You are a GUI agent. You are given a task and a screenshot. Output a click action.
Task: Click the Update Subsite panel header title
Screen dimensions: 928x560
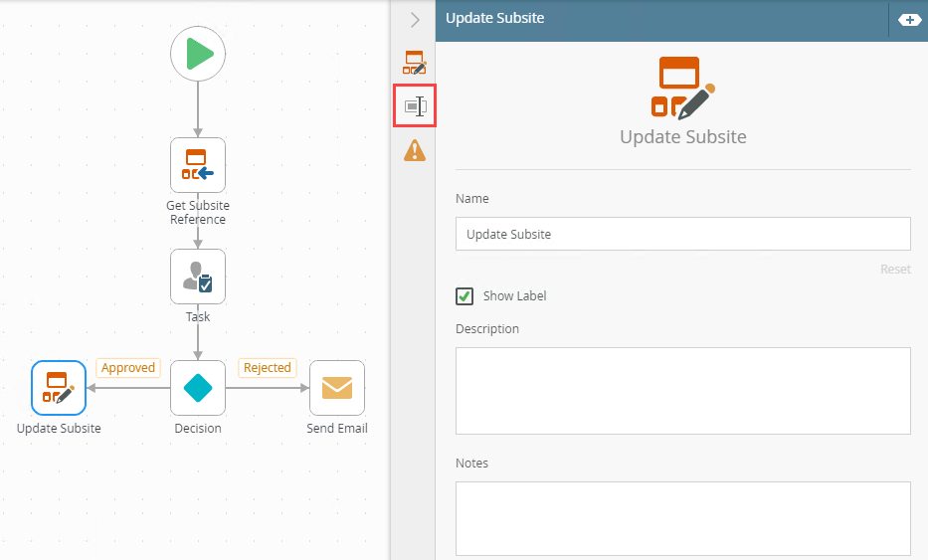pos(494,18)
